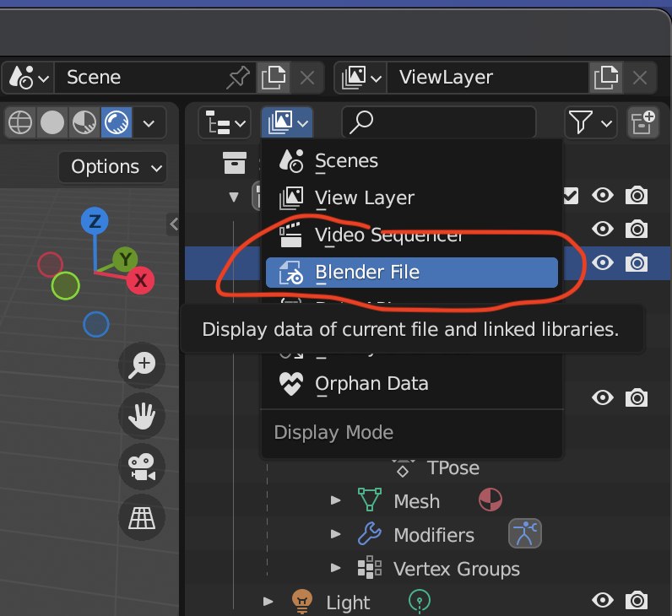
Task: Disable rendering for the highlighted row
Action: click(637, 262)
